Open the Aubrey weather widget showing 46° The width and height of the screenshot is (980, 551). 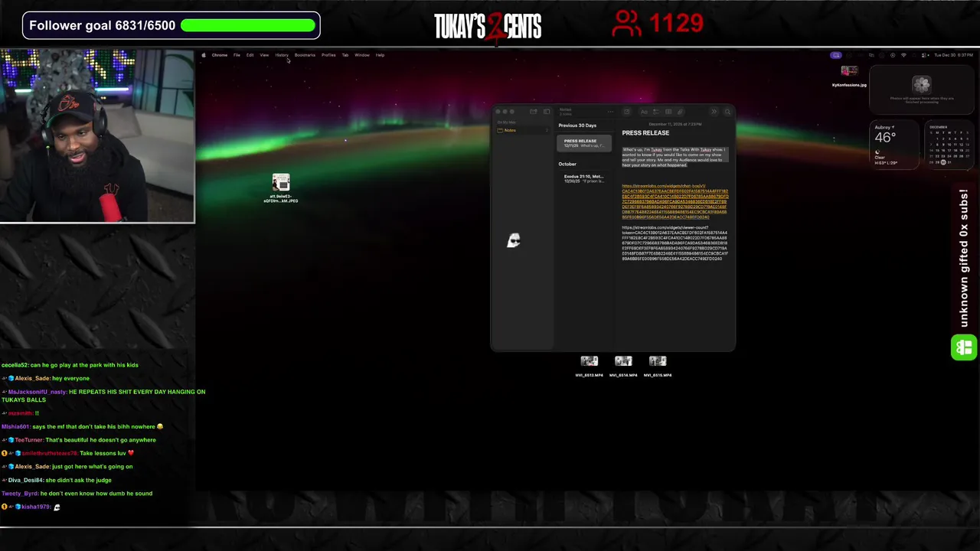(x=894, y=144)
